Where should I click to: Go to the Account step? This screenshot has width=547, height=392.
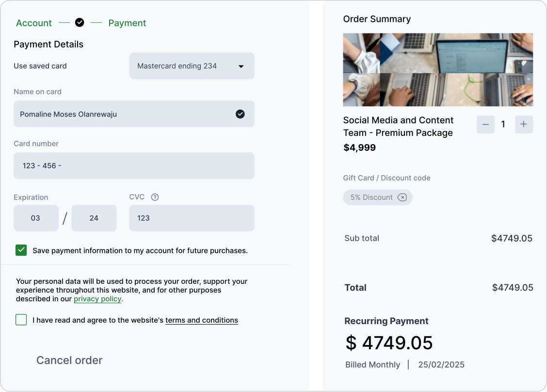click(34, 23)
